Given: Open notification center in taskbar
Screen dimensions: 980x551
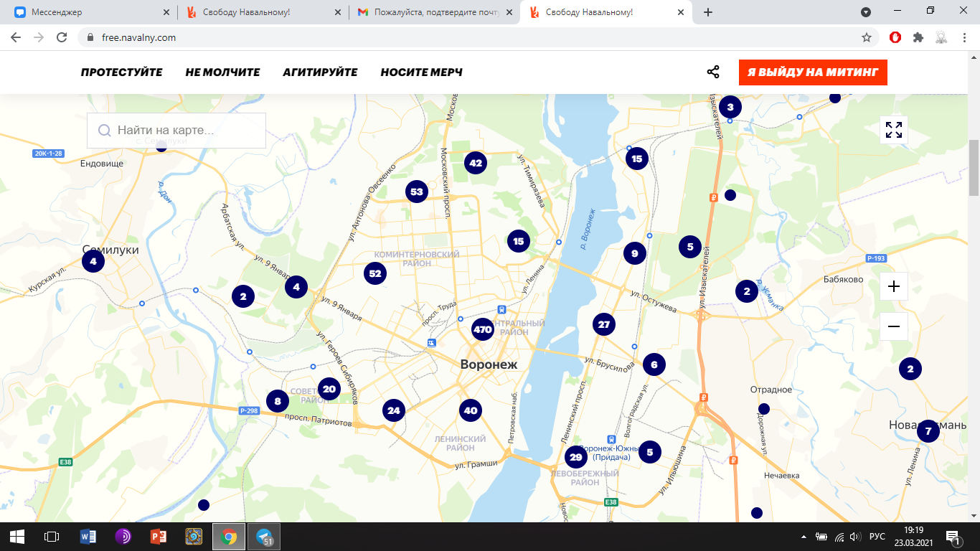Looking at the screenshot, I should (x=954, y=537).
